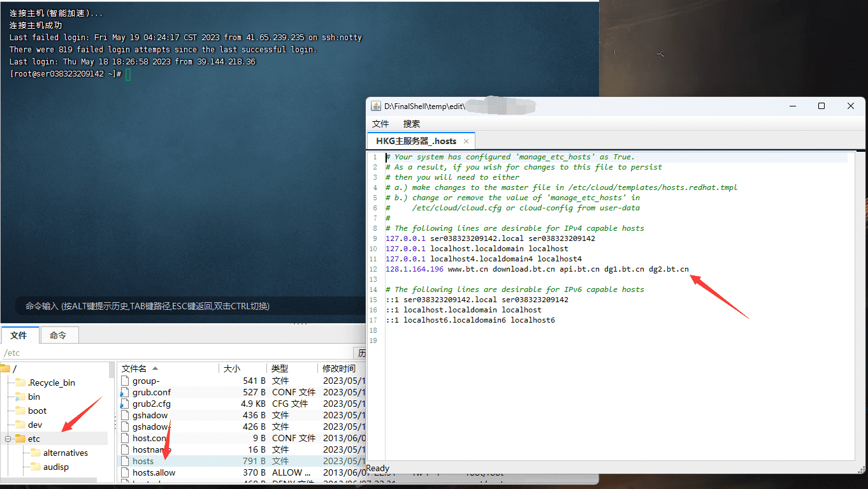Viewport: 868px width, 489px height.
Task: Open the 搜索 menu in the editor
Action: 412,124
